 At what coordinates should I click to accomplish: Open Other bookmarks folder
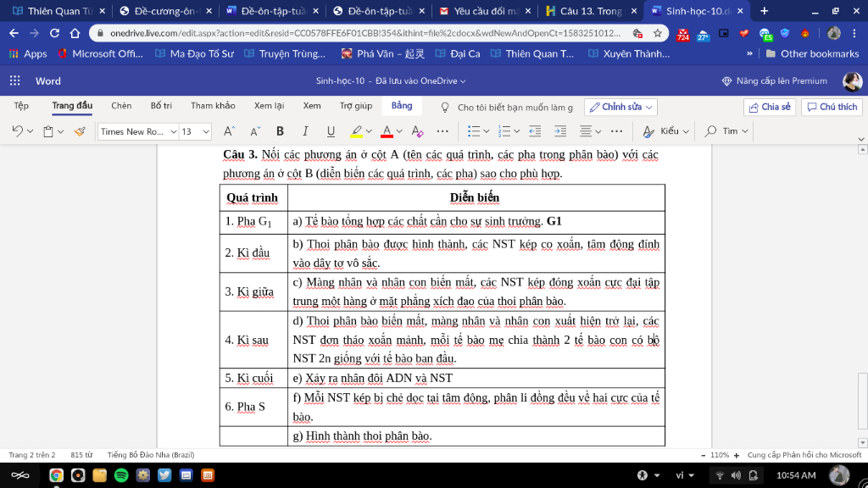[x=812, y=53]
